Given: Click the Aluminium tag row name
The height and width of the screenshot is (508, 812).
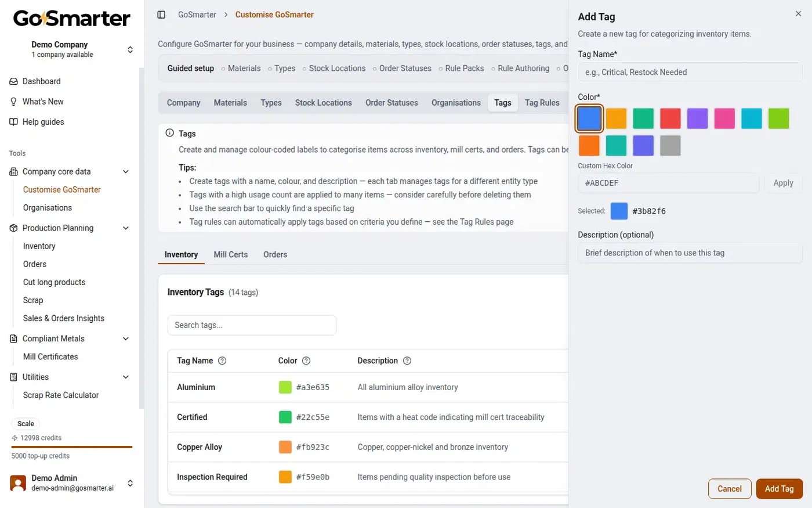Looking at the screenshot, I should [196, 387].
